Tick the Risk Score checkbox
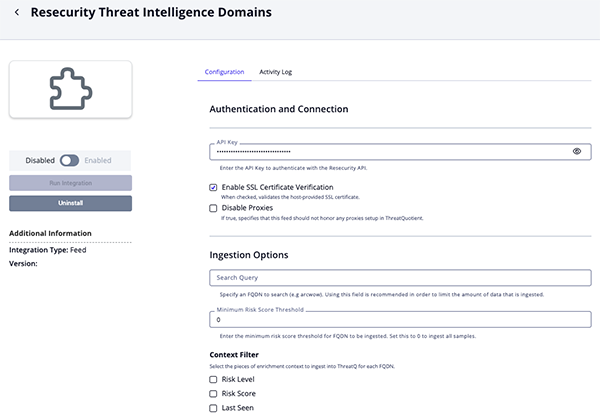The width and height of the screenshot is (600, 416). tap(213, 394)
